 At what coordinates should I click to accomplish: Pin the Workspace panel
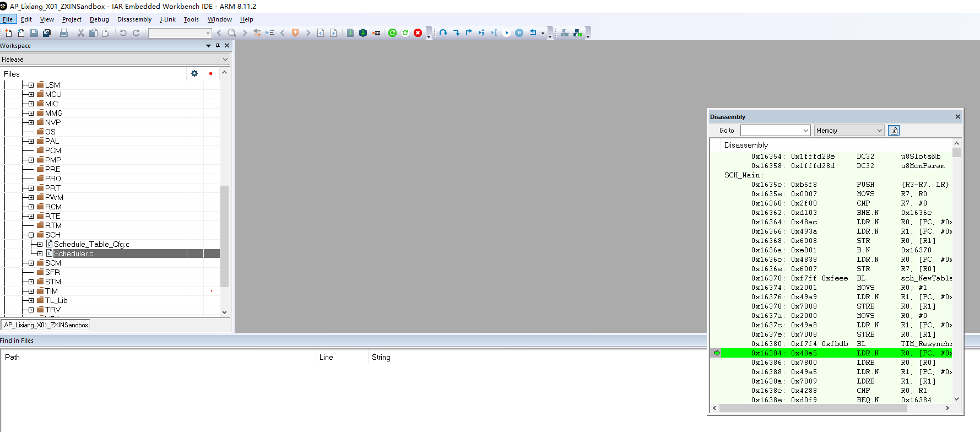(218, 46)
